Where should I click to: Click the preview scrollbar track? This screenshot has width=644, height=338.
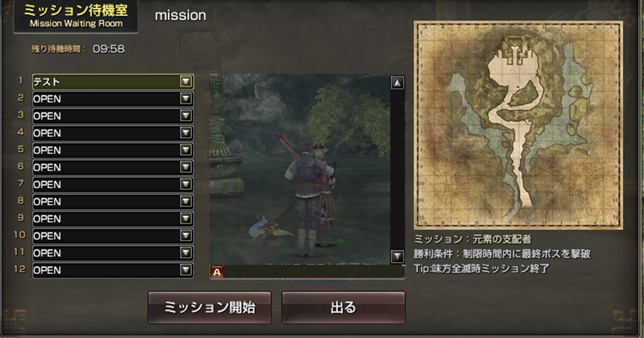coord(397,170)
